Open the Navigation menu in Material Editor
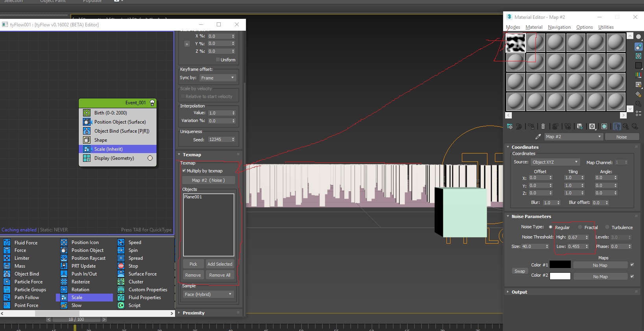 (x=559, y=27)
